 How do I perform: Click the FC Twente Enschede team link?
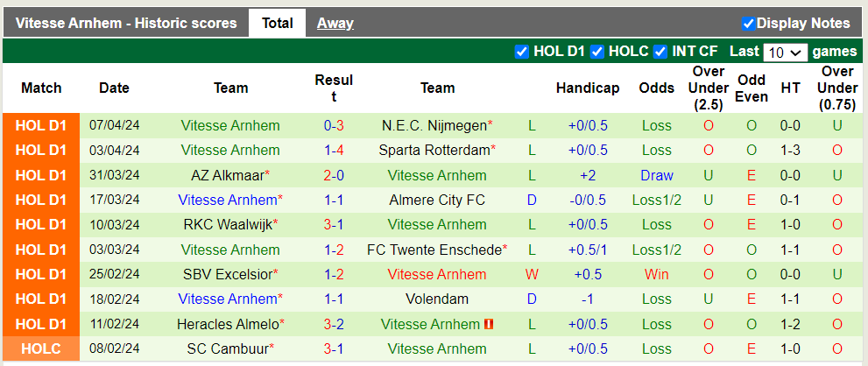tap(434, 250)
